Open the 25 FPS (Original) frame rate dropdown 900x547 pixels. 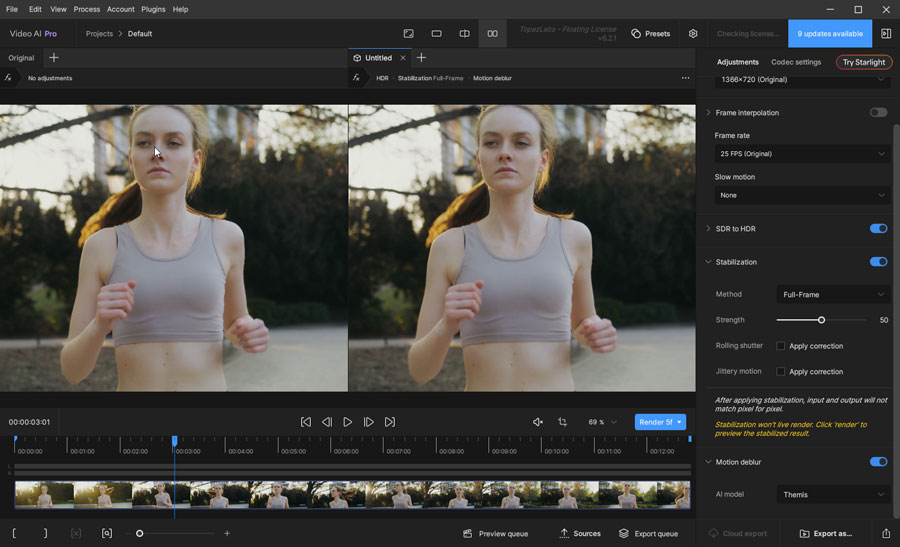click(x=802, y=154)
